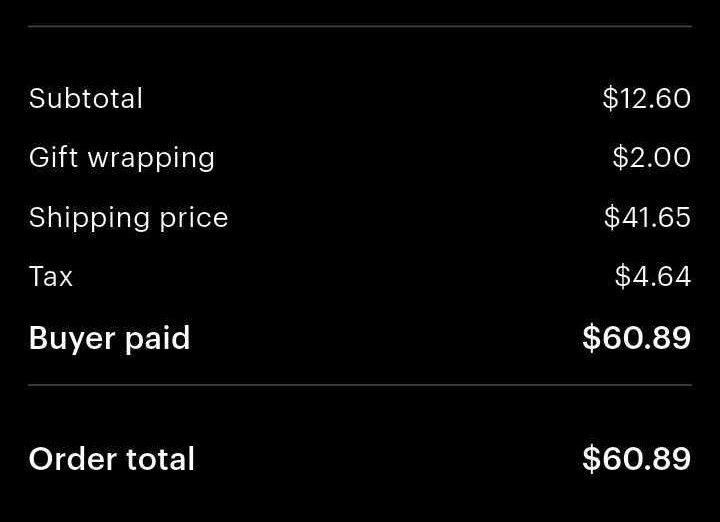Click the dollar sign in Order total amount
720x522 pixels.
(x=591, y=458)
